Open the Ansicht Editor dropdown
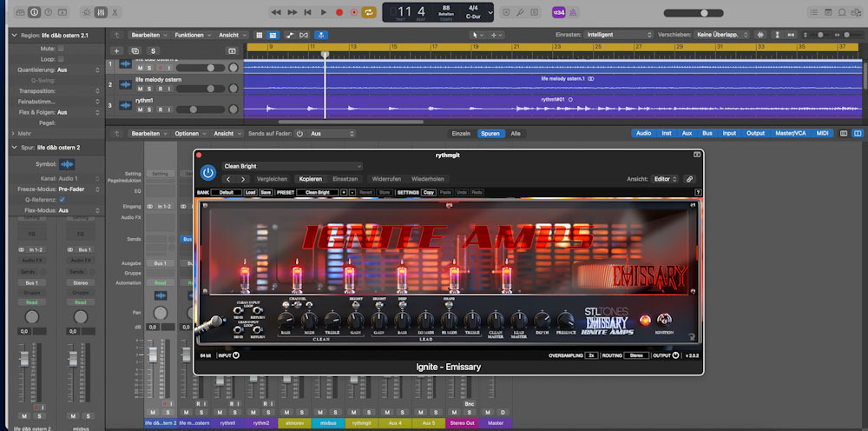This screenshot has height=431, width=868. pyautogui.click(x=666, y=179)
